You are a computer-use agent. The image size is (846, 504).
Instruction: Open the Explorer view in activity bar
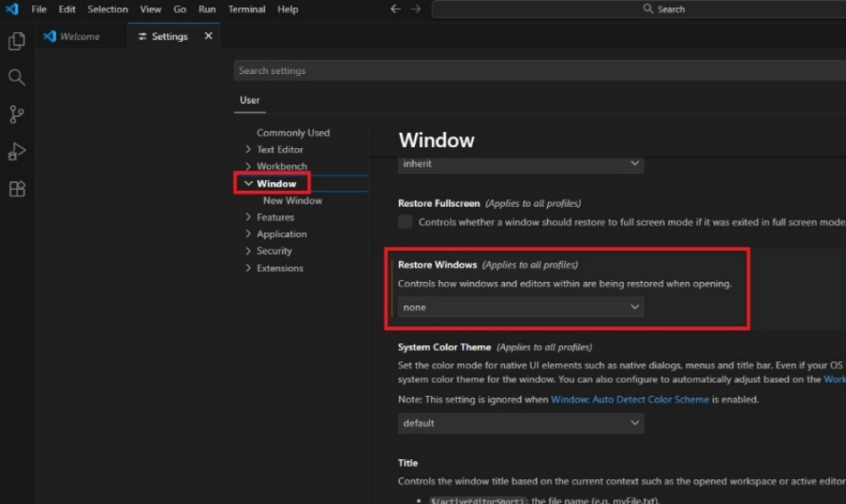(x=17, y=42)
